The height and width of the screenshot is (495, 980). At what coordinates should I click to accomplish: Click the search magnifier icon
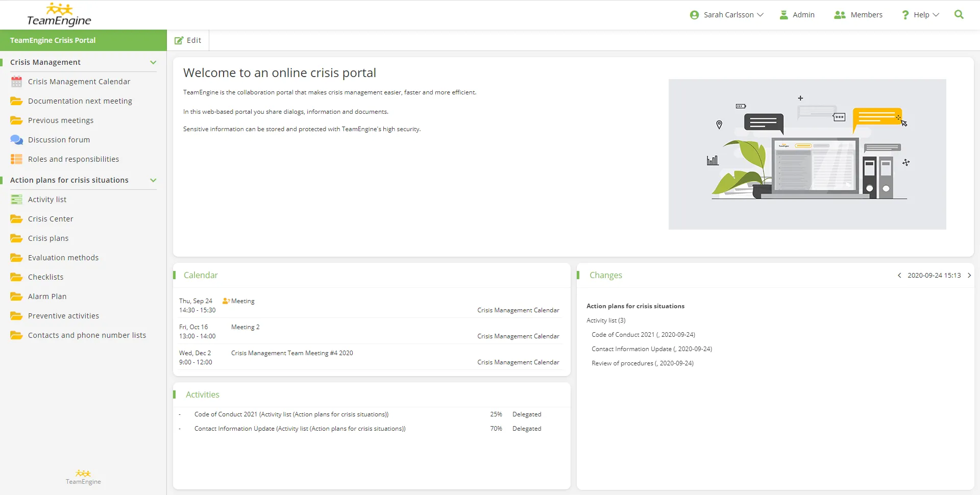[x=959, y=15]
